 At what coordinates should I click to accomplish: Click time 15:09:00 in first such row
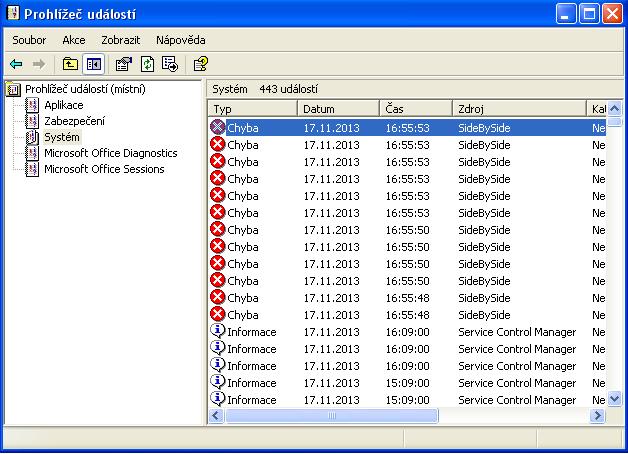coord(407,383)
